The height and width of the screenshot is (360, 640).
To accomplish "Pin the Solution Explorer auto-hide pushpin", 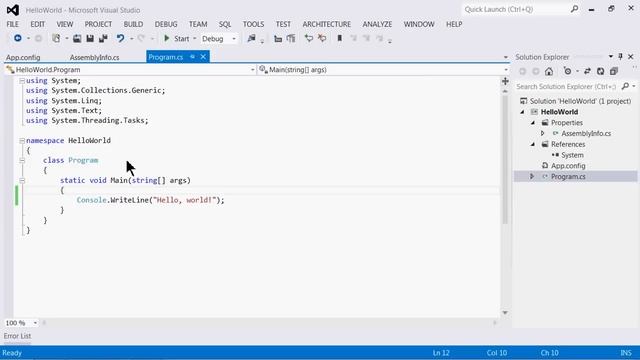I will [620, 56].
